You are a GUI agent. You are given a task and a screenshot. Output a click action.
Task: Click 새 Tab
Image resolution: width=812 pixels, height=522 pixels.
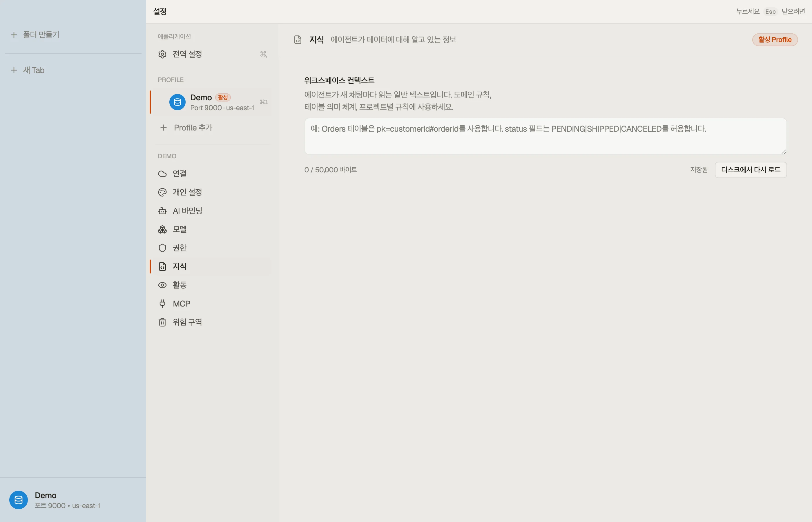point(34,70)
